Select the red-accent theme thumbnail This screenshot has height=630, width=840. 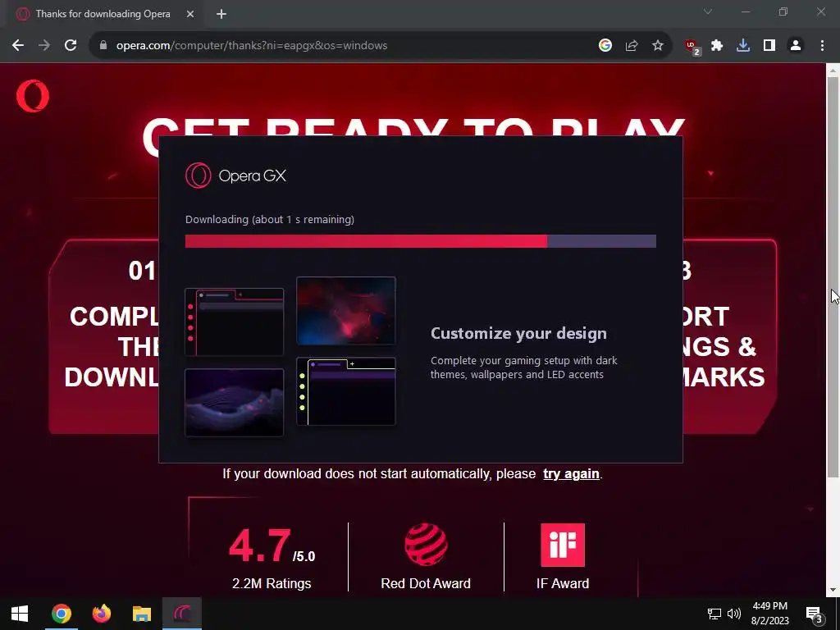pyautogui.click(x=234, y=322)
